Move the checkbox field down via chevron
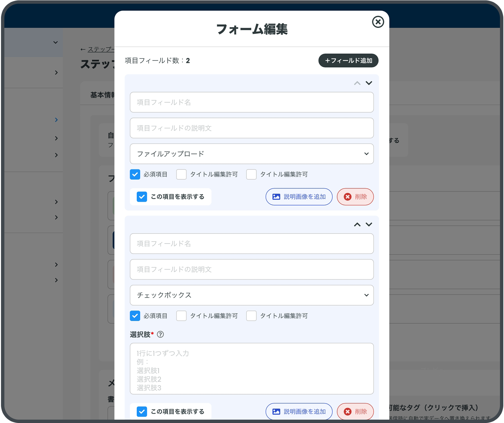 click(x=369, y=224)
